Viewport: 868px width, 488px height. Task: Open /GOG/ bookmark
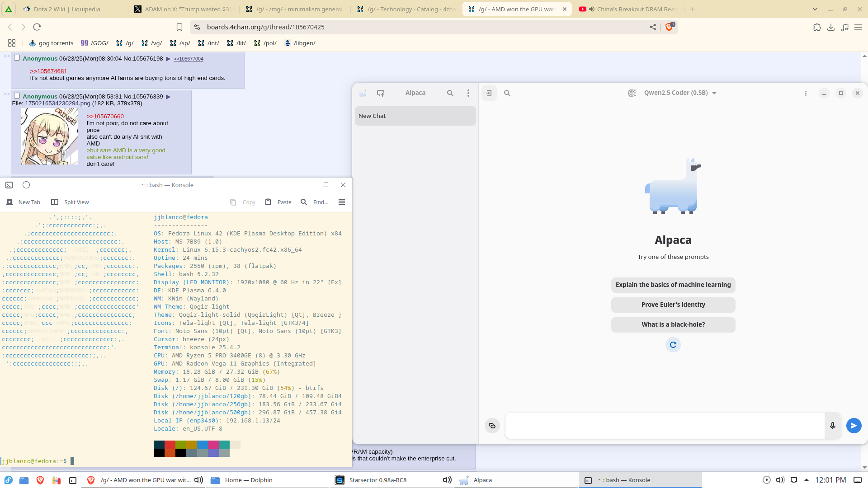coord(94,43)
